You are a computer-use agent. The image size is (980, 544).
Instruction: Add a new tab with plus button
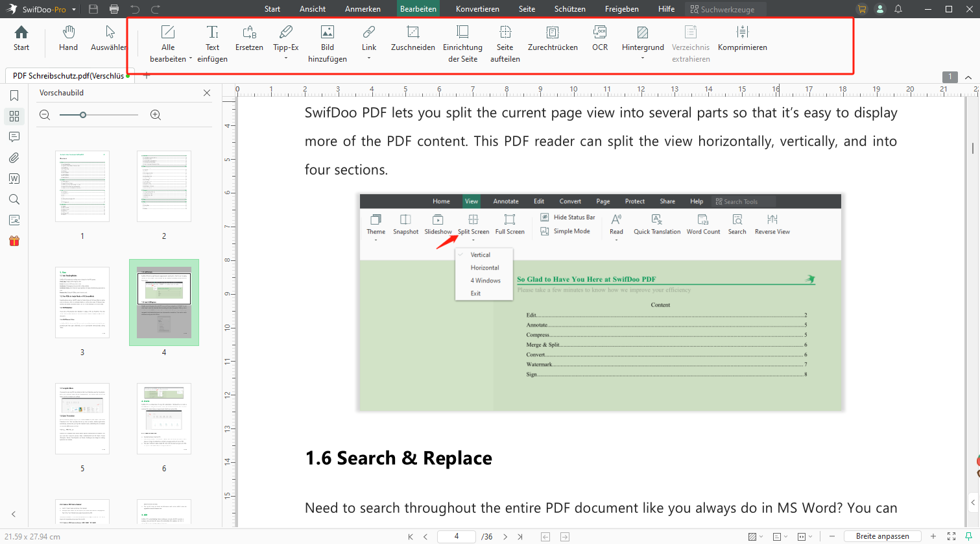[147, 75]
